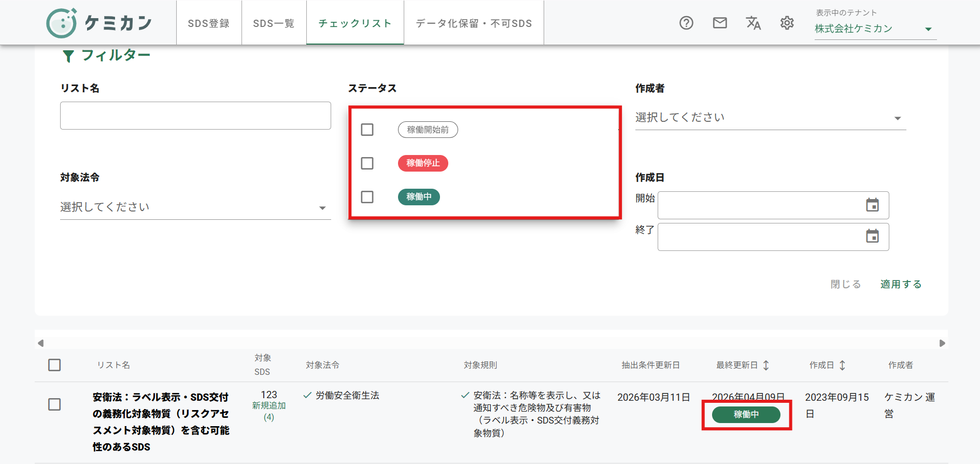The height and width of the screenshot is (464, 980).
Task: Switch to the SDS一覧 tab
Action: click(274, 23)
